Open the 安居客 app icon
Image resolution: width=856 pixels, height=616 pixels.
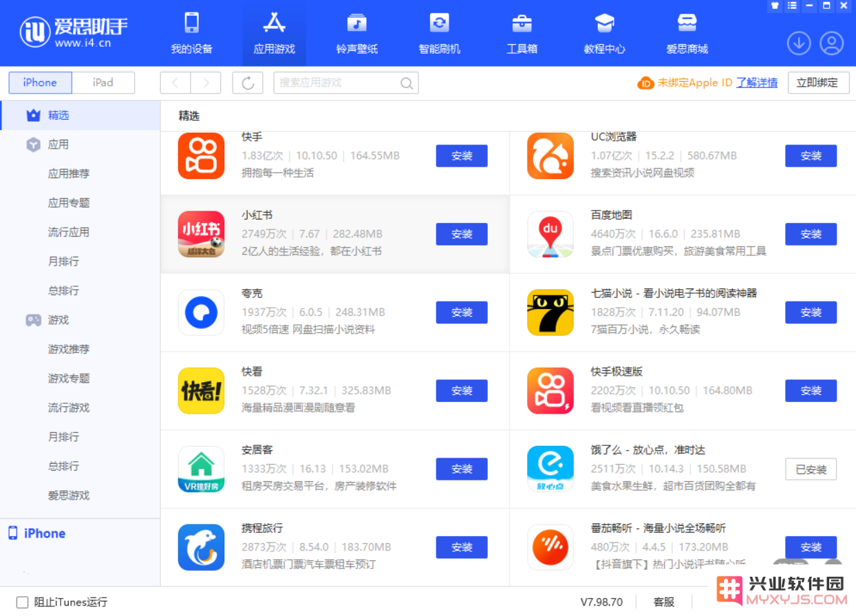(x=201, y=469)
